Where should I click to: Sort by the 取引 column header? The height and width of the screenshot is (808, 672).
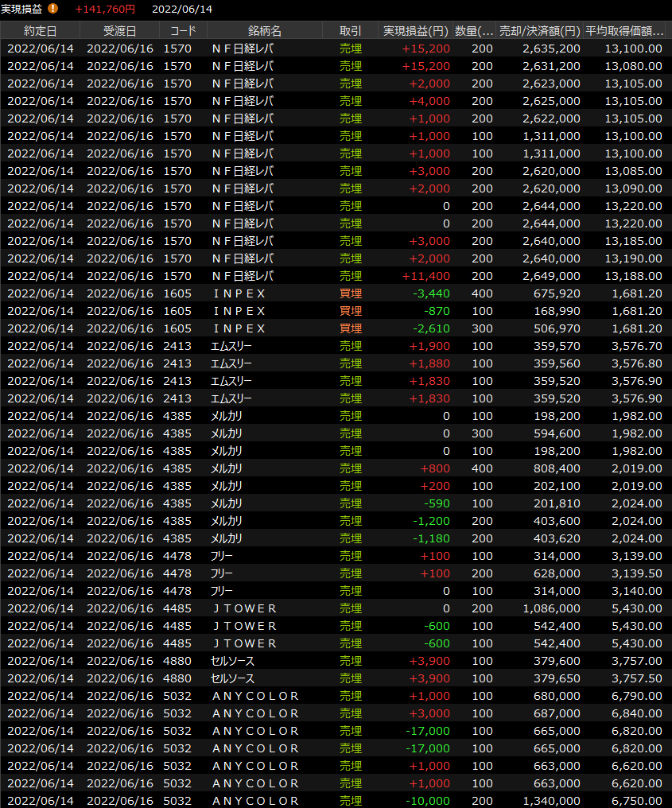350,31
